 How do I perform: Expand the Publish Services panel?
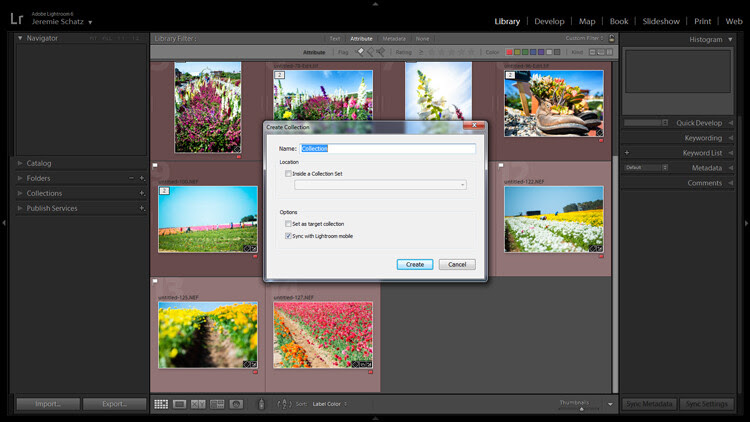(x=20, y=208)
